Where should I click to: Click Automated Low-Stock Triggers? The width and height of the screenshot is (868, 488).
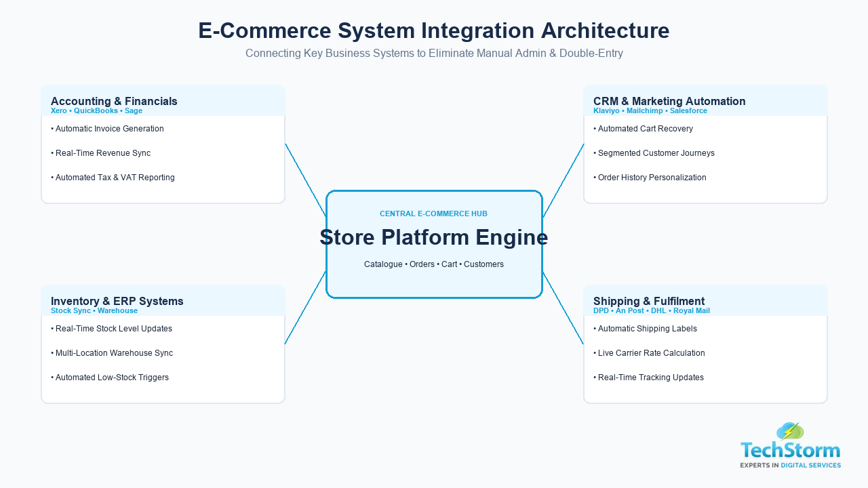(110, 378)
